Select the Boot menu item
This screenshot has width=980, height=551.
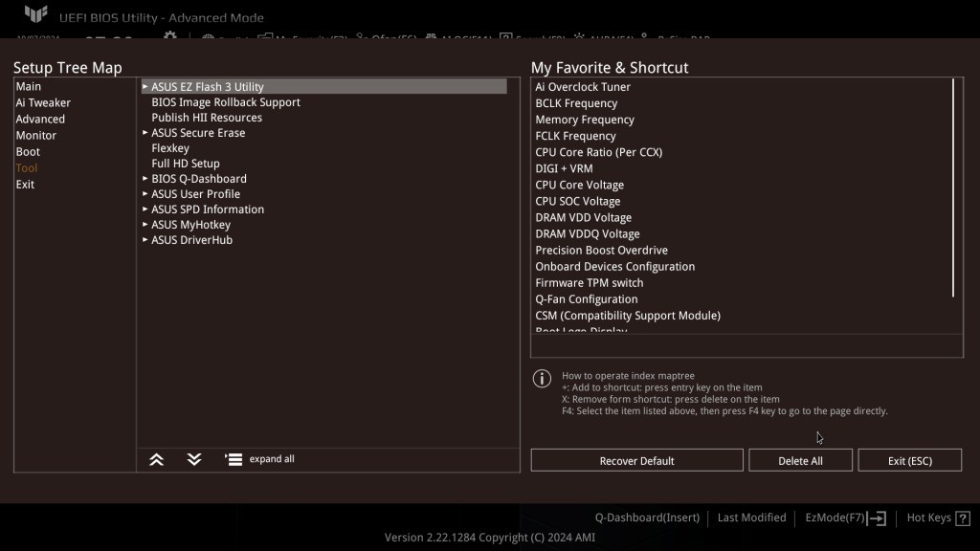point(28,151)
